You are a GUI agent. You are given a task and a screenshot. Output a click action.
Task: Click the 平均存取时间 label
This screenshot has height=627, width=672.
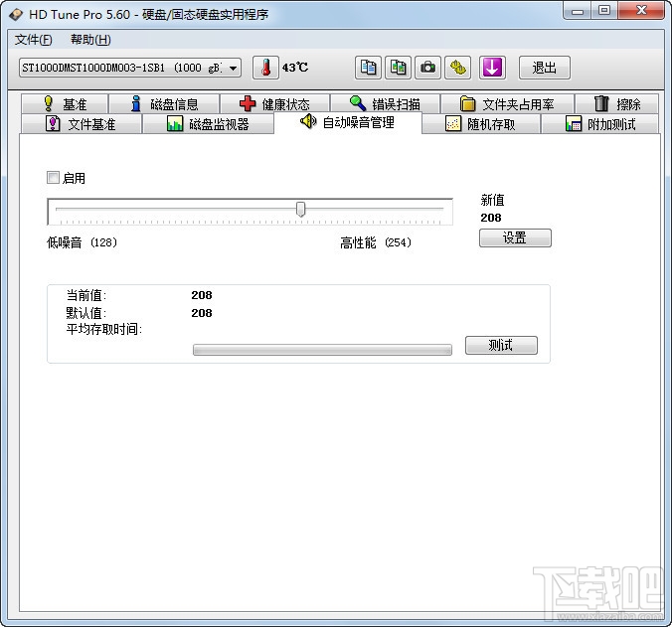[x=104, y=329]
